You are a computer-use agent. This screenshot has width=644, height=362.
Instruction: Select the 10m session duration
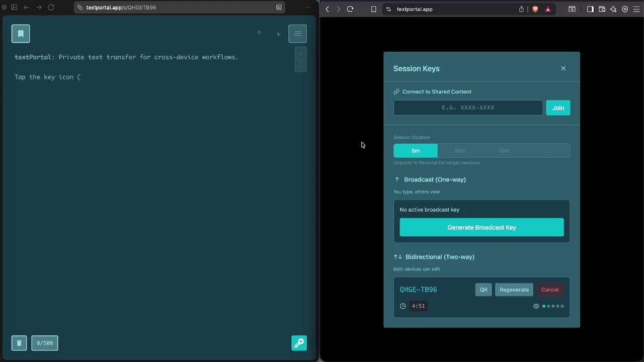(x=460, y=151)
